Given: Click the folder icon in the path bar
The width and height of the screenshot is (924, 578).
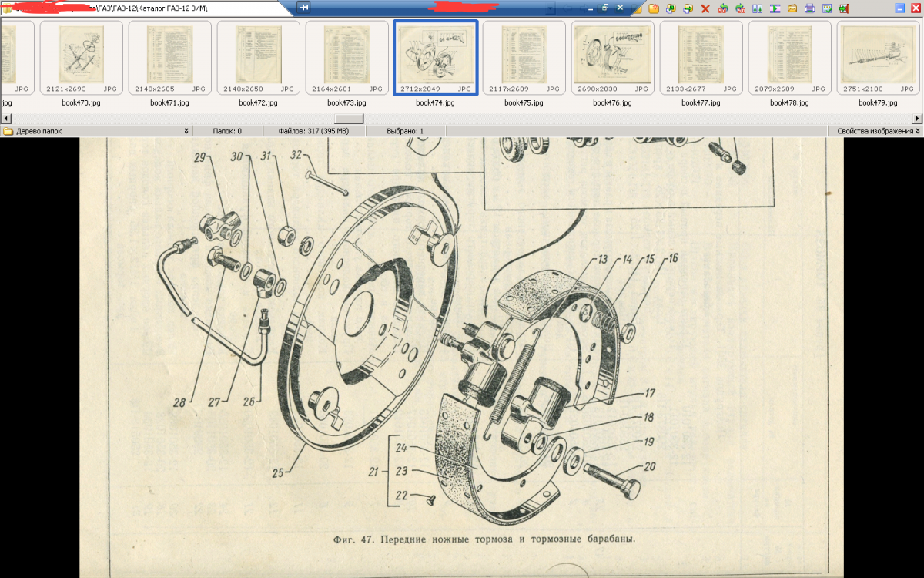Looking at the screenshot, I should [x=8, y=8].
